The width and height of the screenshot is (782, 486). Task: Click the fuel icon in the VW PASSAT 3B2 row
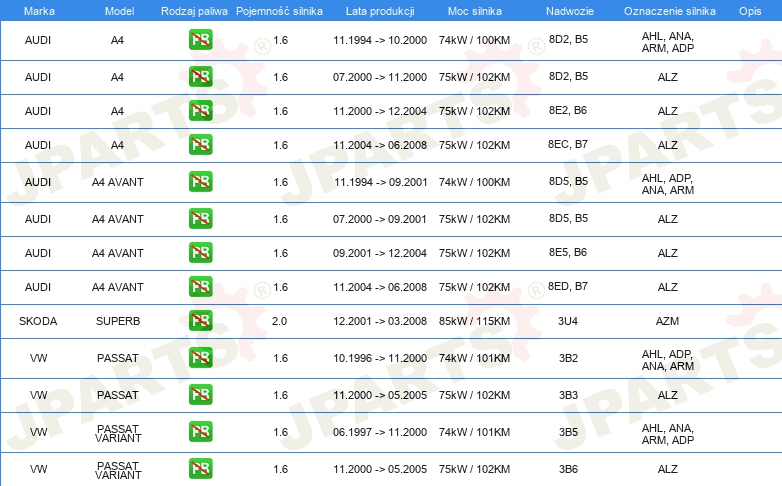point(200,357)
